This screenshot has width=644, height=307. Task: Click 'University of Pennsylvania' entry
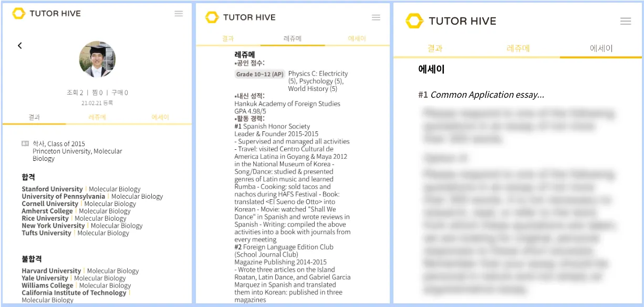(x=63, y=196)
